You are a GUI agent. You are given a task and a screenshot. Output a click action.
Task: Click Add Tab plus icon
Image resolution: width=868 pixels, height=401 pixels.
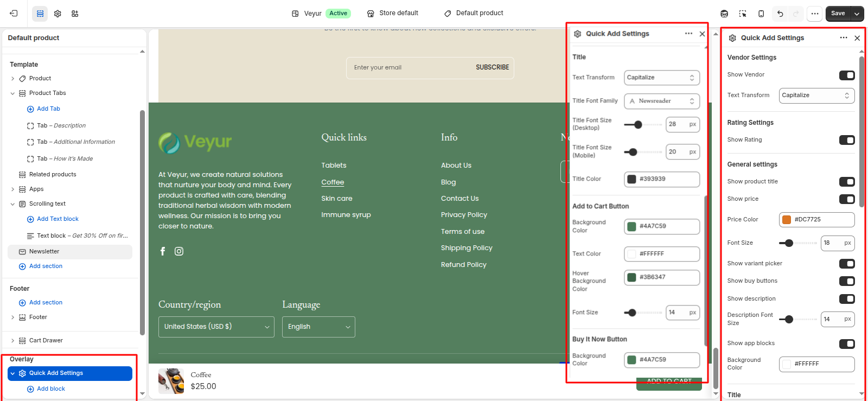click(30, 109)
